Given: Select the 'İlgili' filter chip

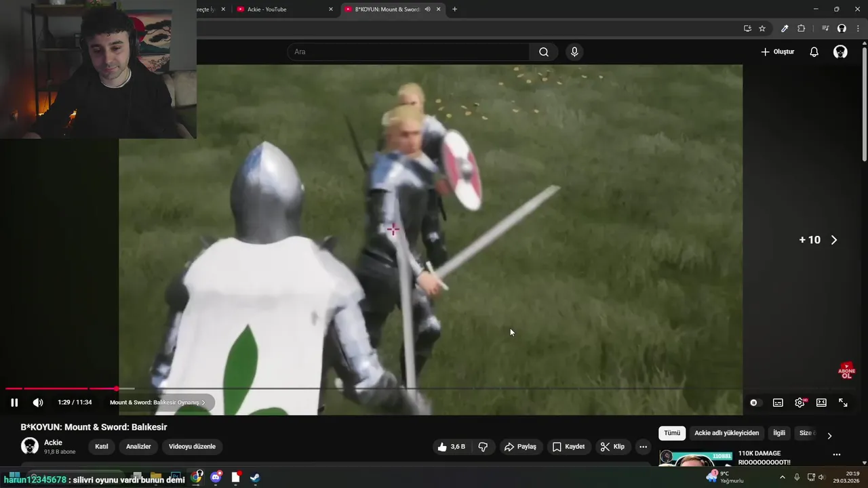Looking at the screenshot, I should [x=779, y=433].
